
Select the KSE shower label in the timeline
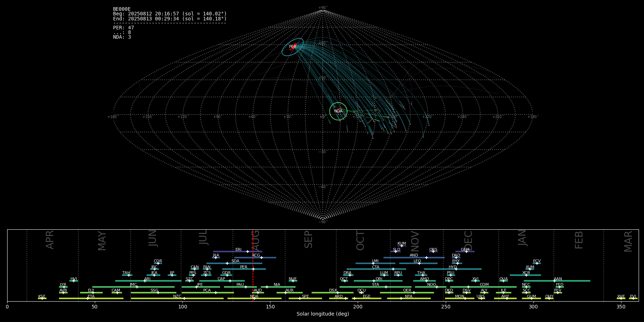pos(42,297)
